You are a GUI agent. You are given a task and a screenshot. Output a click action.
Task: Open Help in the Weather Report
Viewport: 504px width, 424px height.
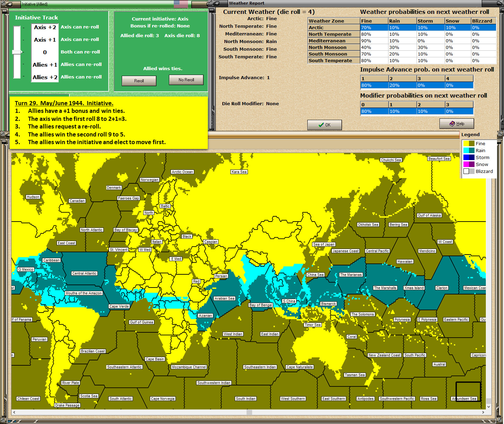(x=457, y=124)
